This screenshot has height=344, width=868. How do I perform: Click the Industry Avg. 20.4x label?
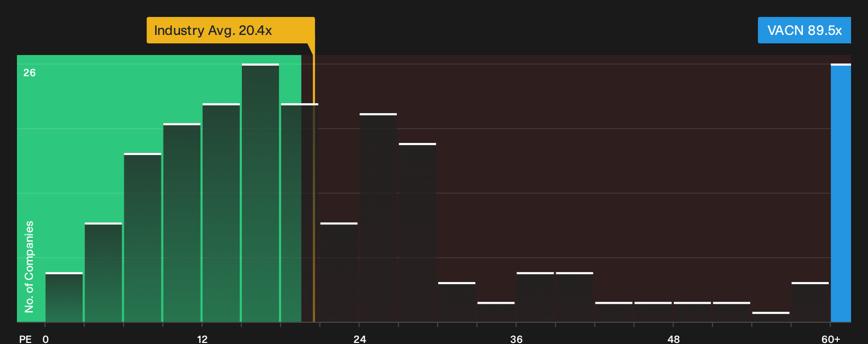[x=231, y=30]
